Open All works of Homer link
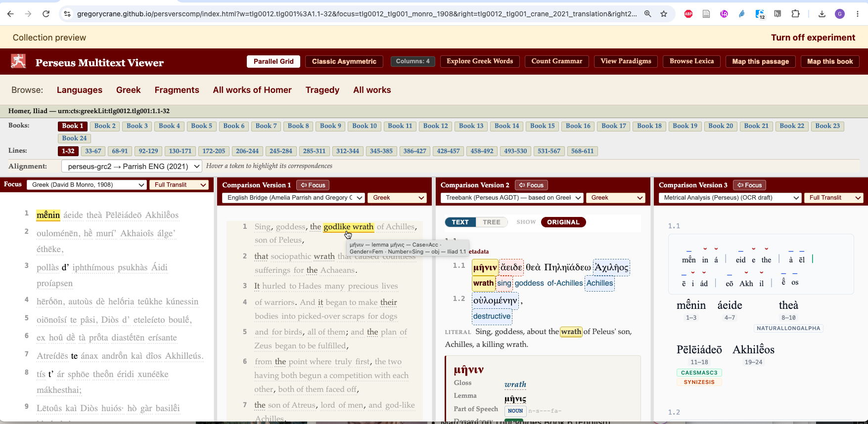The image size is (868, 424). pyautogui.click(x=252, y=90)
